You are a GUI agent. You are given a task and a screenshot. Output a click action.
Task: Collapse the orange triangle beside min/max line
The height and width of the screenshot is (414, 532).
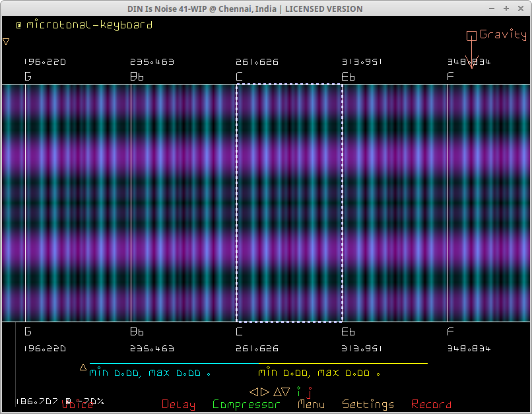(83, 367)
